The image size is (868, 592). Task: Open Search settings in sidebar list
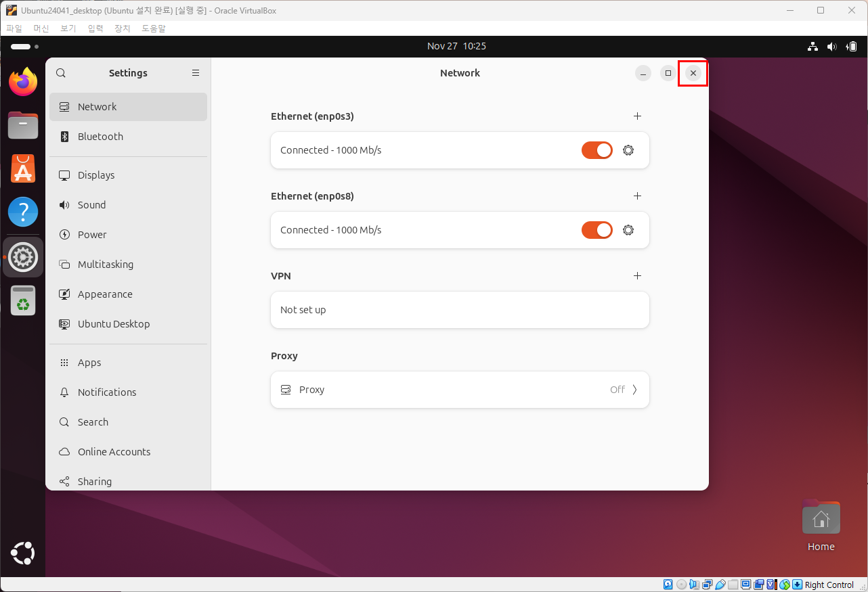tap(128, 422)
